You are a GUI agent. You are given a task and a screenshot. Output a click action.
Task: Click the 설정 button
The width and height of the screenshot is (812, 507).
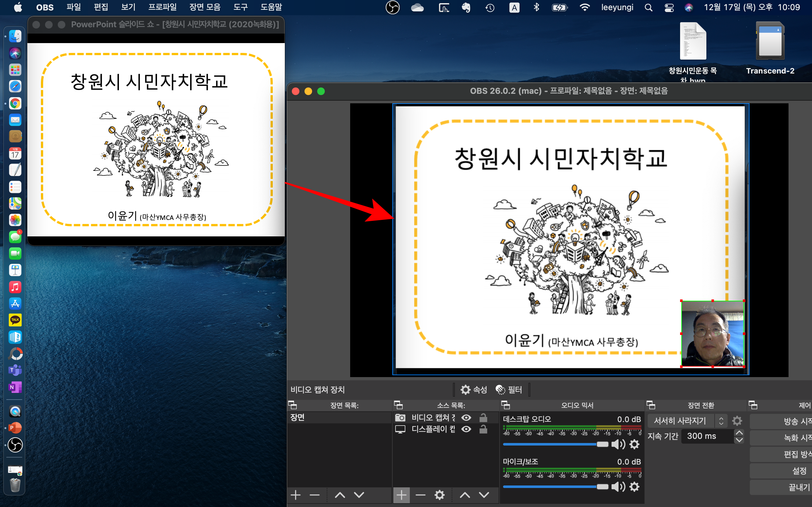coord(799,471)
